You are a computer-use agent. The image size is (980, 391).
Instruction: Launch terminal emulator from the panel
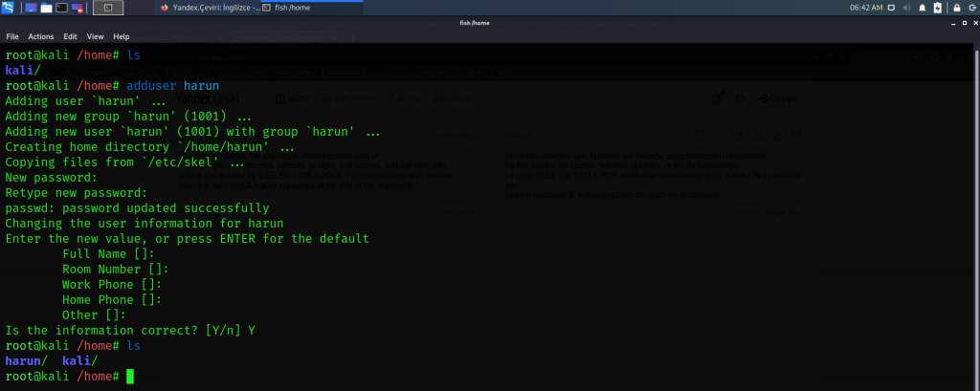[x=61, y=8]
